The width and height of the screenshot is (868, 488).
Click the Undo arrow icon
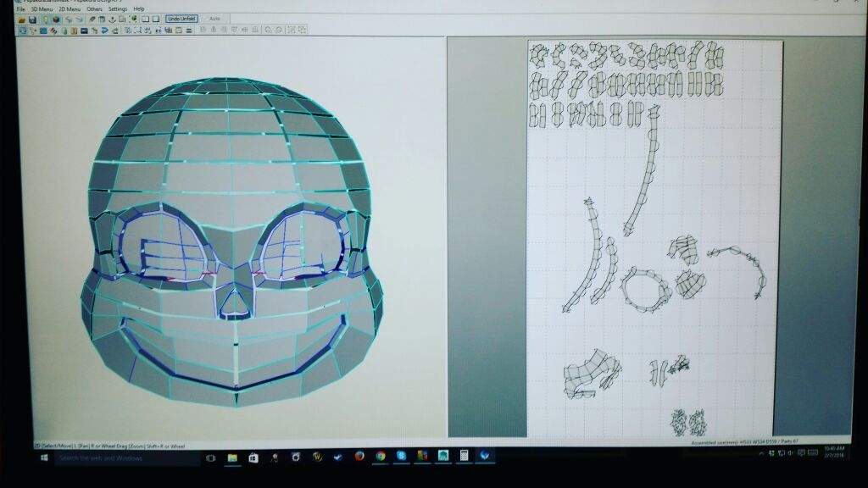coord(68,19)
